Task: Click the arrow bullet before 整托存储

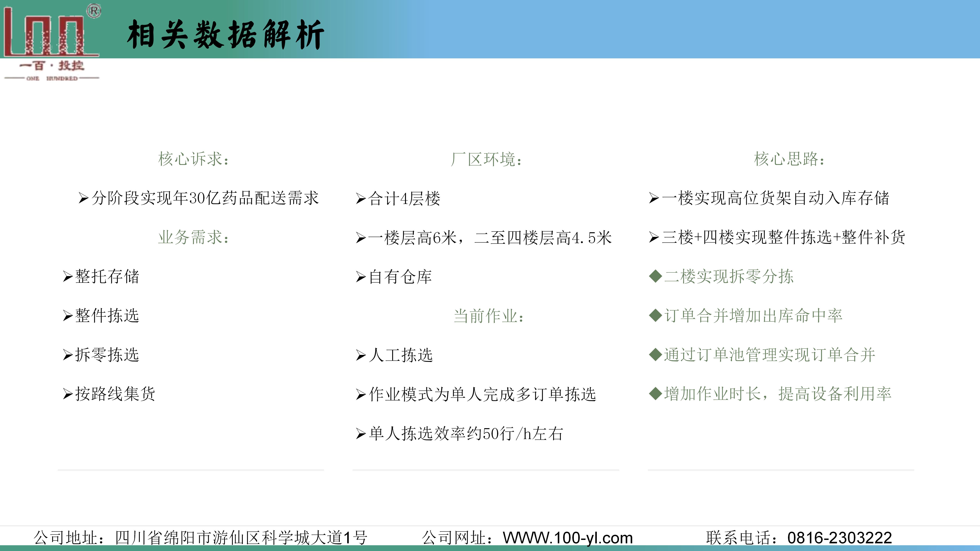Action: tap(68, 276)
